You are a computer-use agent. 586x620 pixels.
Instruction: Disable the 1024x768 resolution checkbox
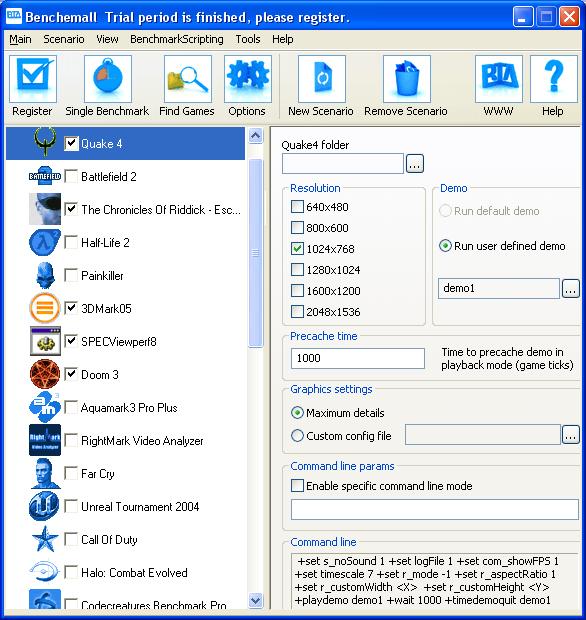click(x=297, y=249)
